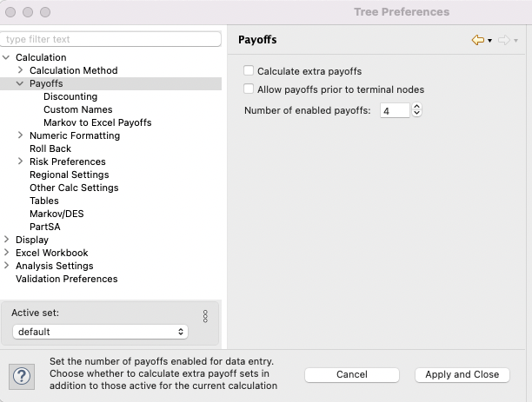Toggle Allow payoffs prior to terminal nodes

pos(249,89)
